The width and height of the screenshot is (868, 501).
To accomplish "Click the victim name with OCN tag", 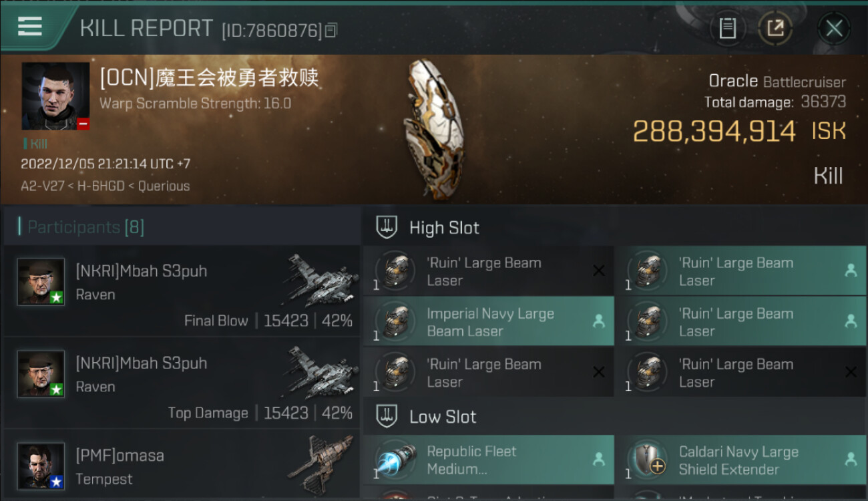I will coord(209,77).
